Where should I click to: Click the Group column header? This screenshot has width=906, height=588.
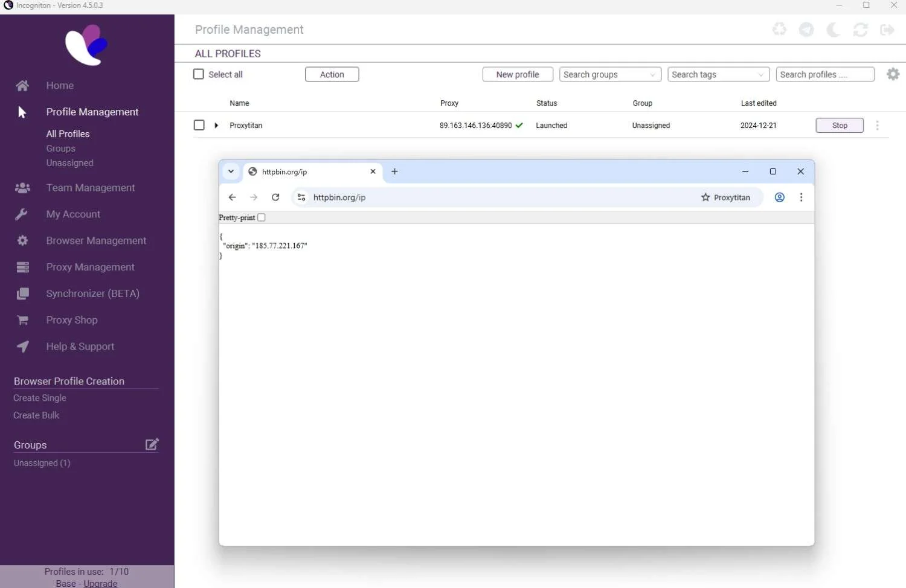(642, 103)
